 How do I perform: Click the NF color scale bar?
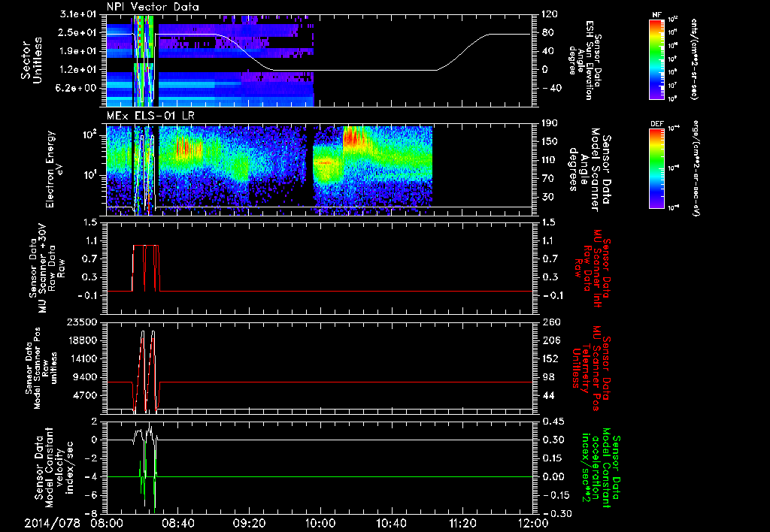(657, 59)
